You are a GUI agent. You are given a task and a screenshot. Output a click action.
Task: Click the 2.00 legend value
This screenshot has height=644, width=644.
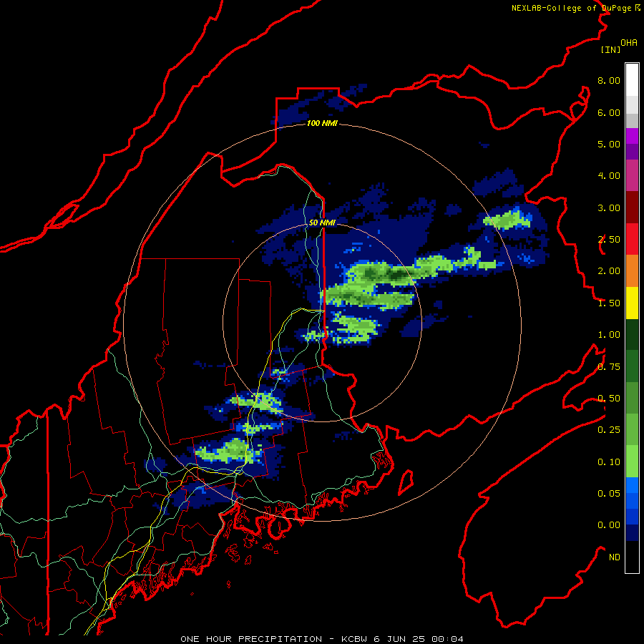tap(609, 271)
